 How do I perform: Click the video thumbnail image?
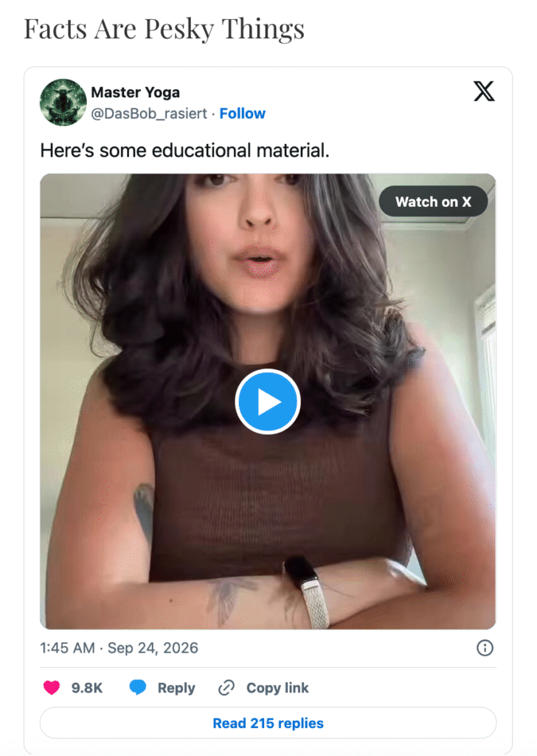[x=268, y=401]
